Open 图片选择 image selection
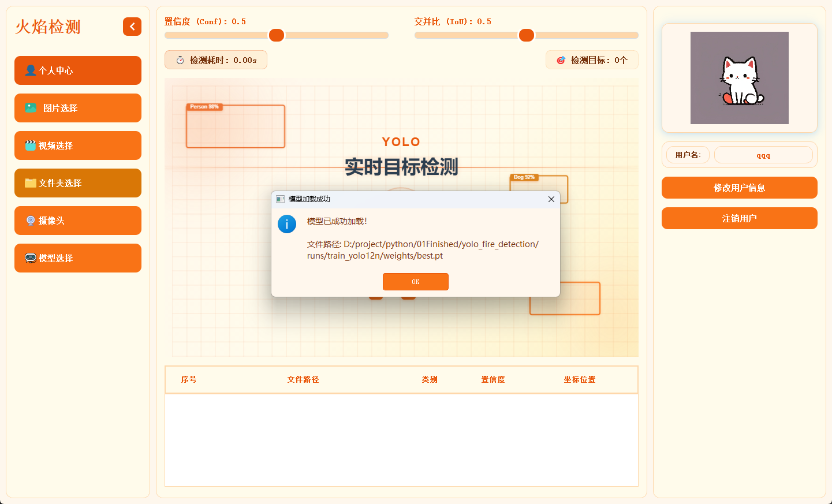The height and width of the screenshot is (504, 832). point(78,108)
